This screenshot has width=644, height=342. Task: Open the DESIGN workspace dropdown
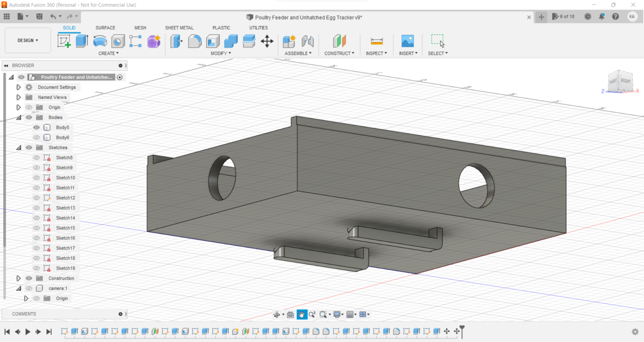pyautogui.click(x=28, y=41)
